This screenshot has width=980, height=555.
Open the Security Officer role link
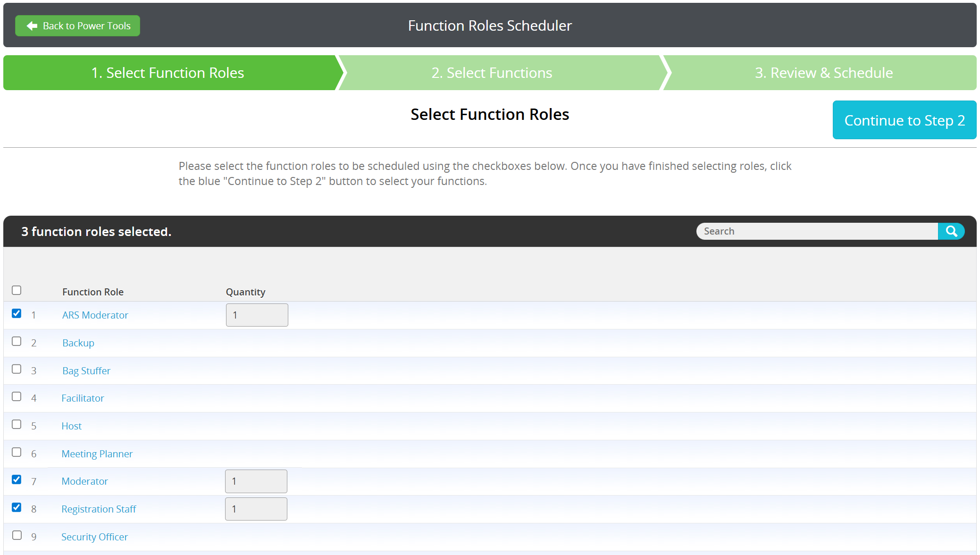pos(94,537)
